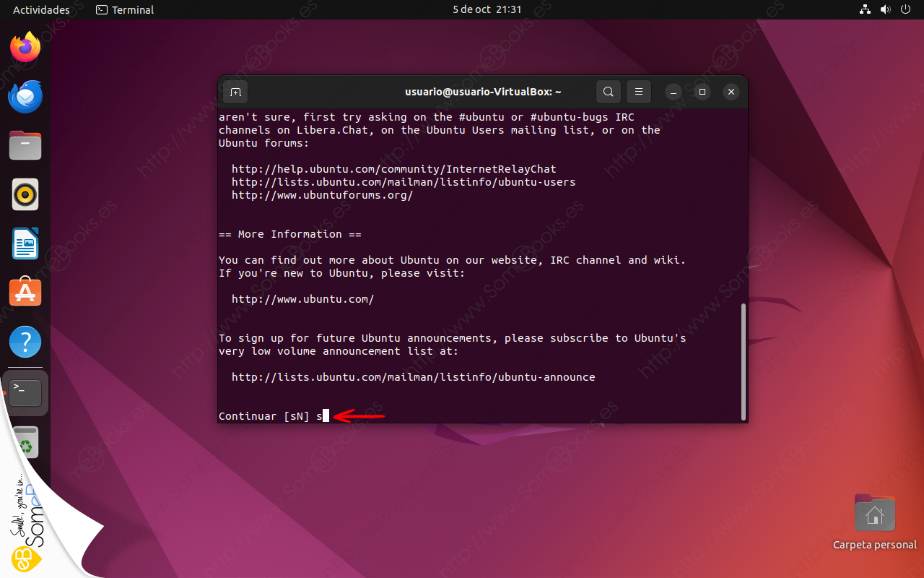Open the Files manager from the dock
The image size is (924, 578).
[x=25, y=145]
